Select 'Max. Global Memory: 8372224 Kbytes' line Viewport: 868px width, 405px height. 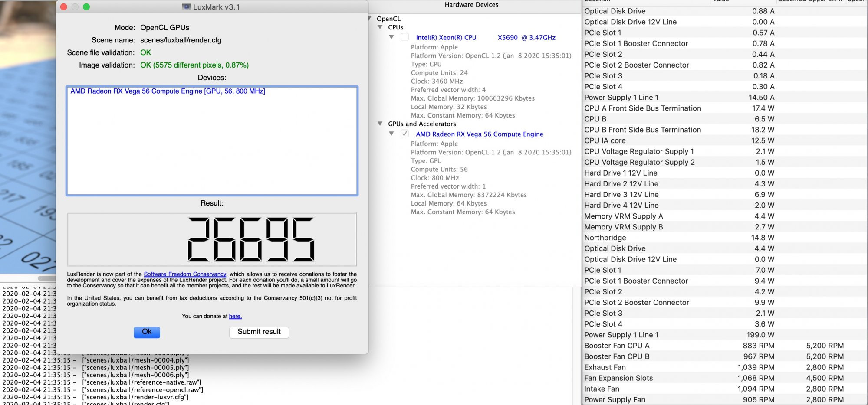[469, 195]
